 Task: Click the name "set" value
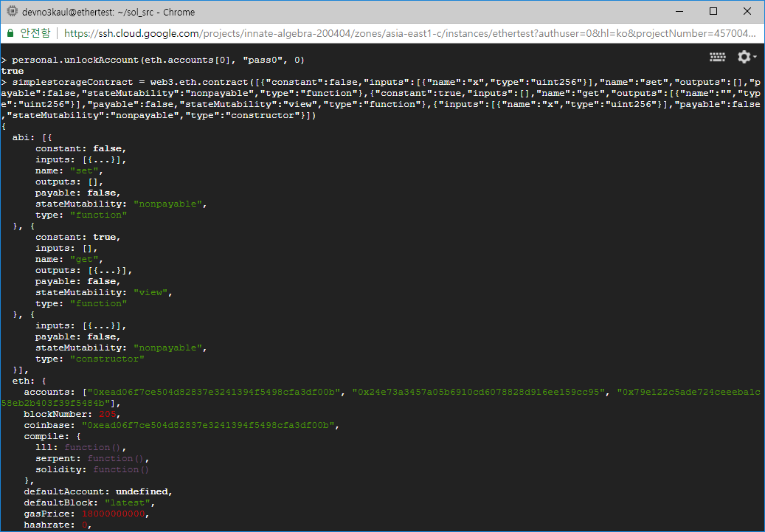(x=84, y=171)
